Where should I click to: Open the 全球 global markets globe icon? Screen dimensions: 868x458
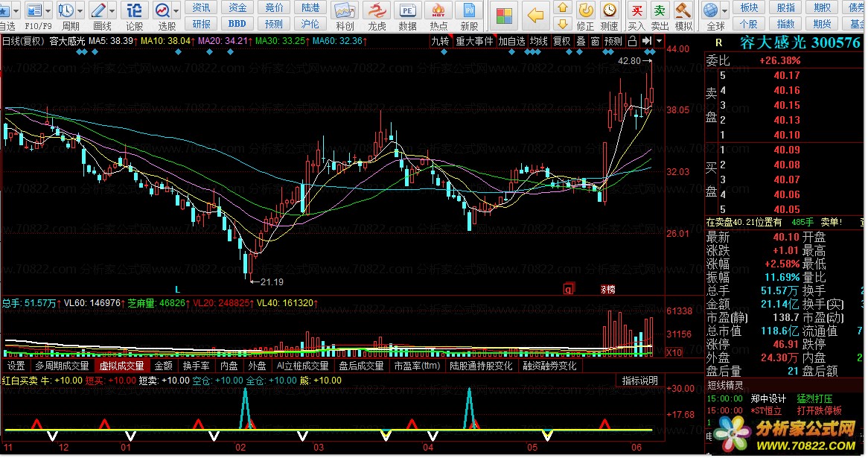711,10
